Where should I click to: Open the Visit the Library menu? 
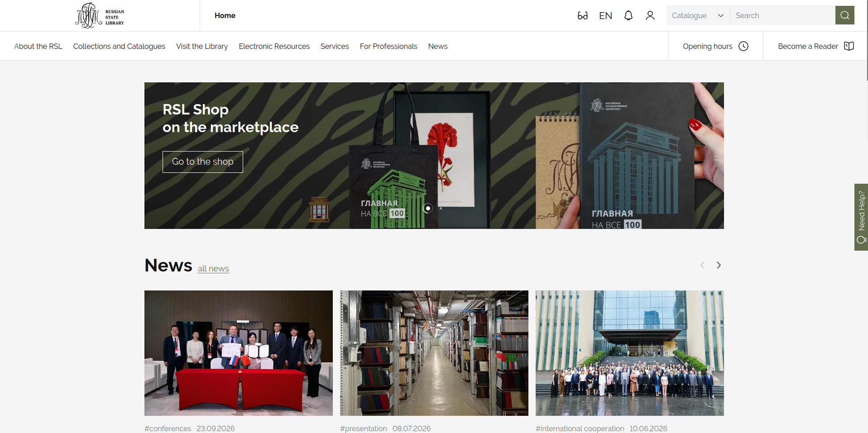pos(202,46)
